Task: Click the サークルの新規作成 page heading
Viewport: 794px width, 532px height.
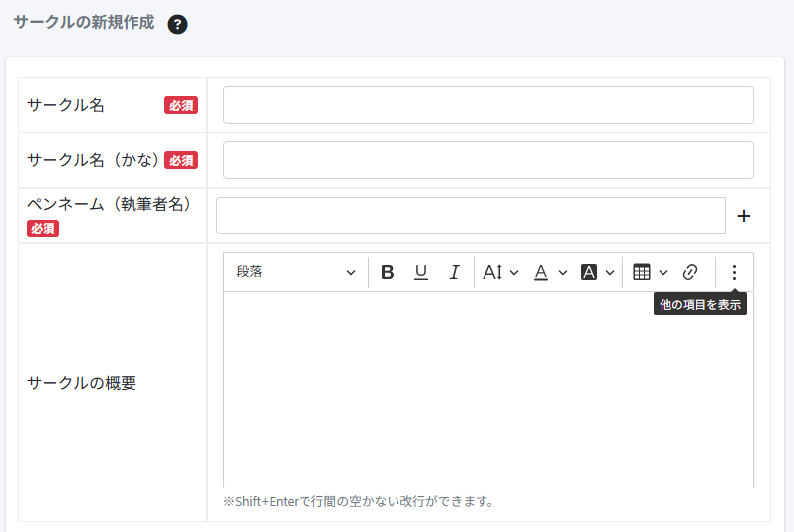Action: (x=84, y=23)
